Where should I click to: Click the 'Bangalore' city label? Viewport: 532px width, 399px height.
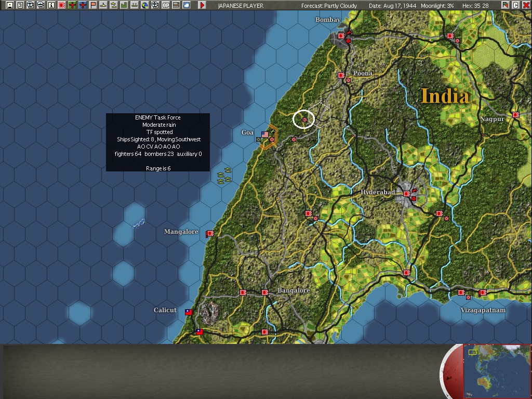294,290
